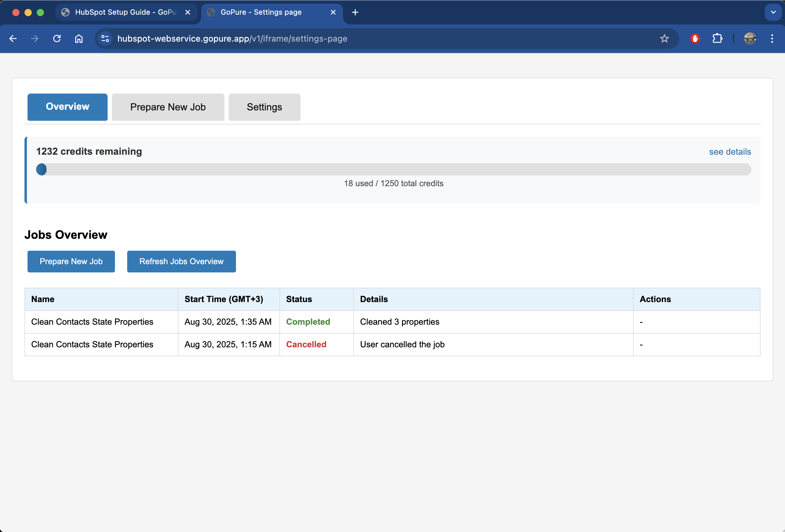Click the browser back arrow

click(x=13, y=39)
